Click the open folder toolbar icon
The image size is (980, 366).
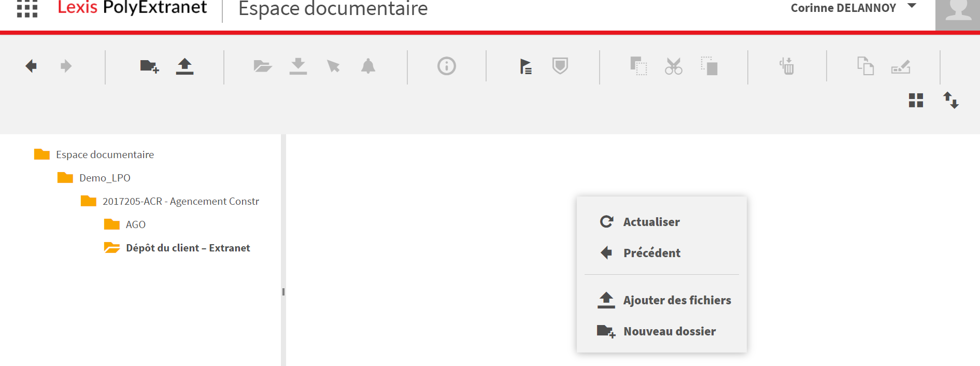[x=263, y=66]
